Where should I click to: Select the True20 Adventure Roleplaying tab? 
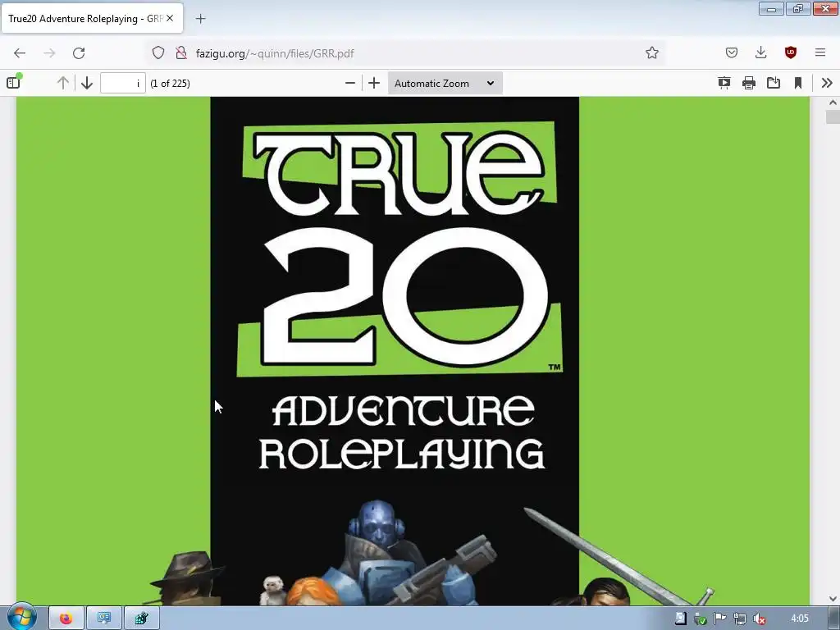tap(92, 18)
